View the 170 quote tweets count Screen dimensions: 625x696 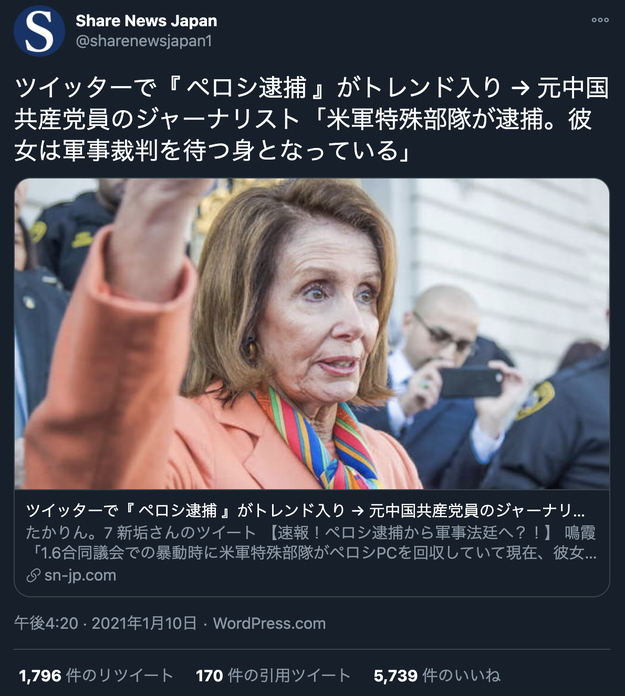(x=209, y=676)
